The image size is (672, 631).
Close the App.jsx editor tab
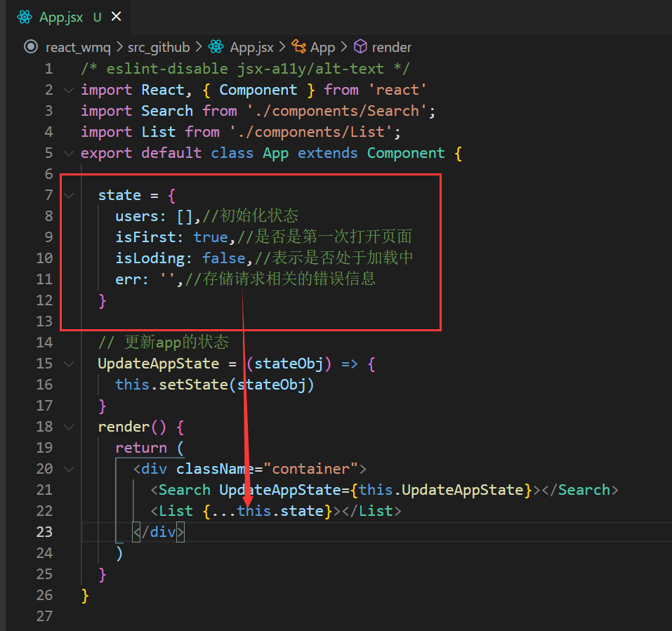tap(115, 18)
